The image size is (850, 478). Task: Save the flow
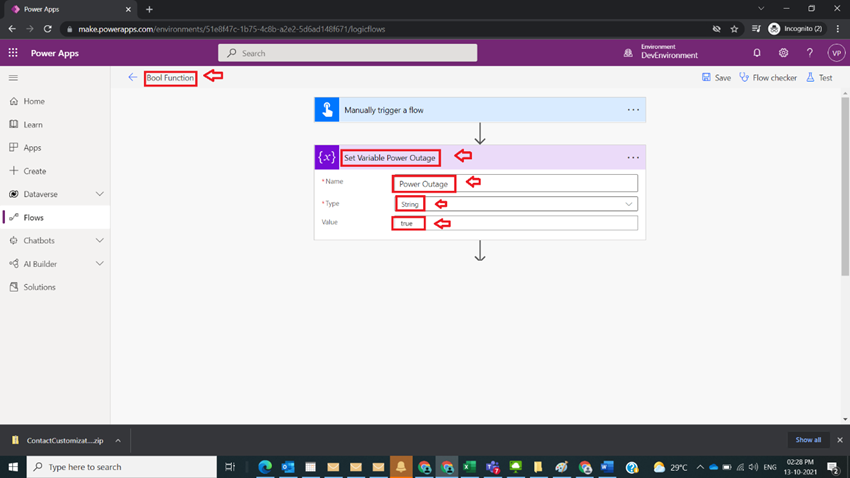point(716,77)
